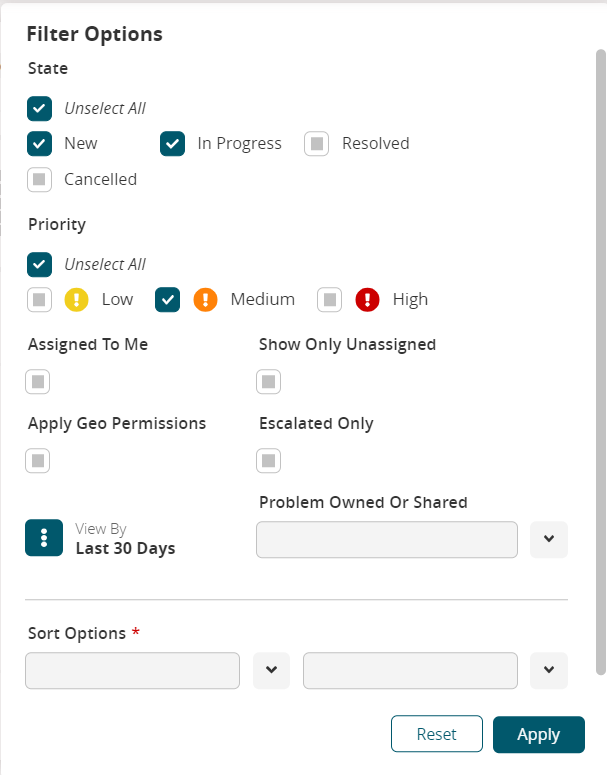Viewport: 607px width, 775px height.
Task: Click the Apply button
Action: [x=538, y=734]
